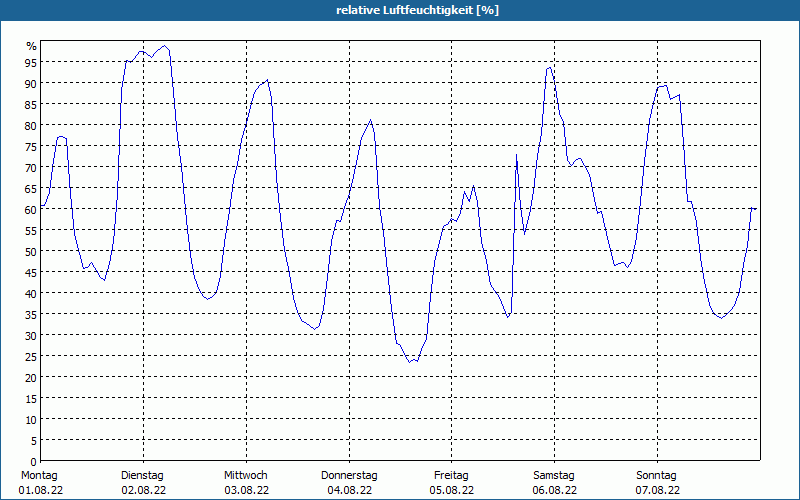Screen dimensions: 800x500
Task: Select the y-axis value '25'
Action: pos(32,357)
